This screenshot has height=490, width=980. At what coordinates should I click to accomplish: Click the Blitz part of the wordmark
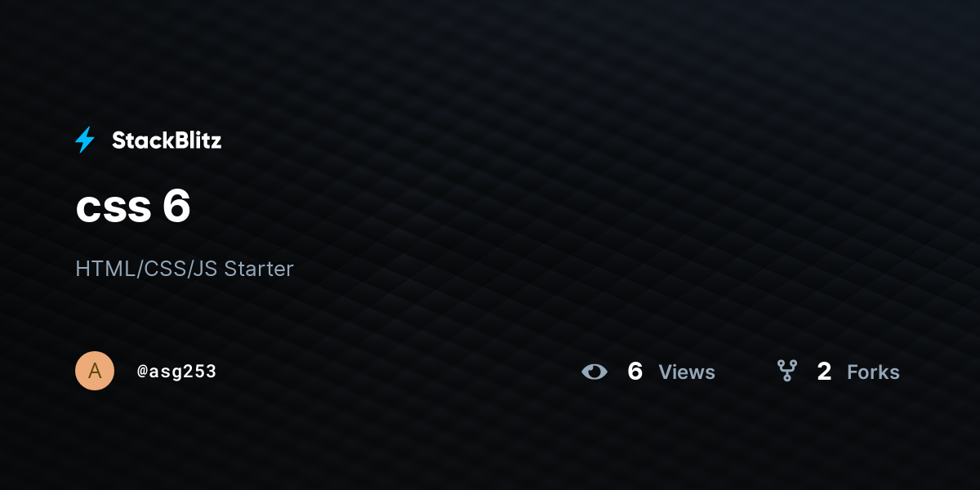194,140
